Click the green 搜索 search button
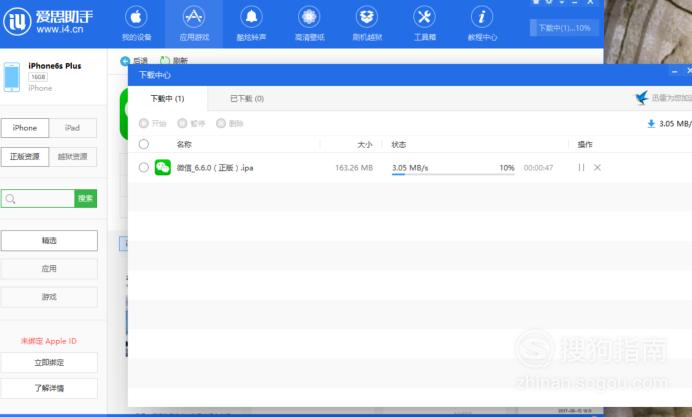 [x=86, y=199]
